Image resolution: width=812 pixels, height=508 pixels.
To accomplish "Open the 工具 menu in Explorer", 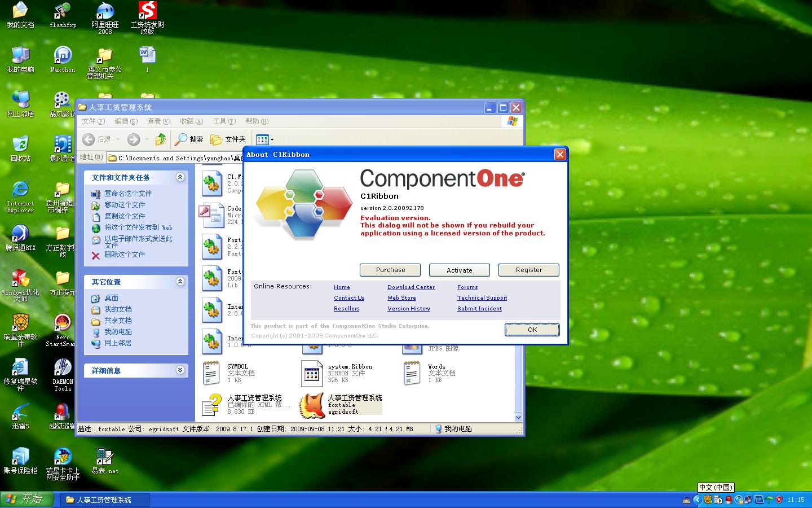I will tap(224, 121).
